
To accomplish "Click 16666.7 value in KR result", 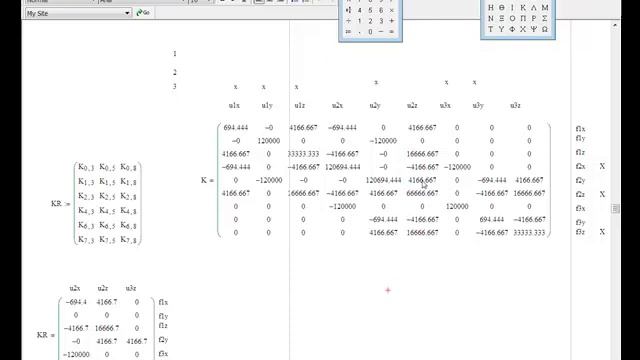I will [x=107, y=328].
